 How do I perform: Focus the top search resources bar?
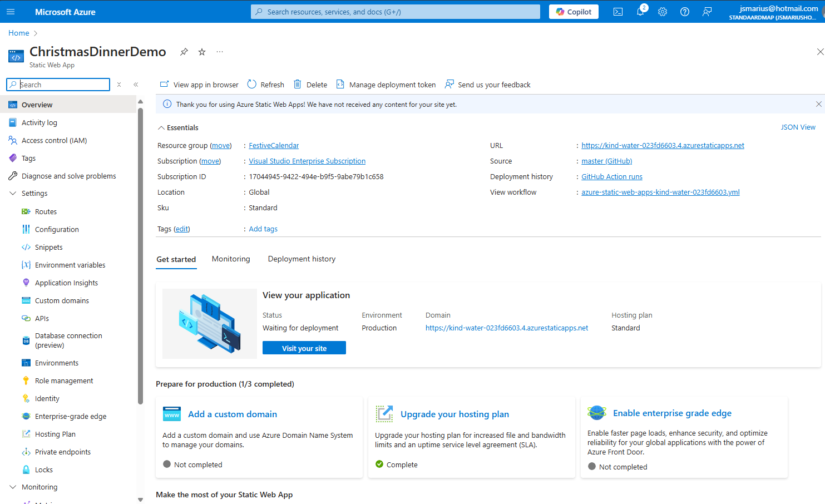pos(396,12)
